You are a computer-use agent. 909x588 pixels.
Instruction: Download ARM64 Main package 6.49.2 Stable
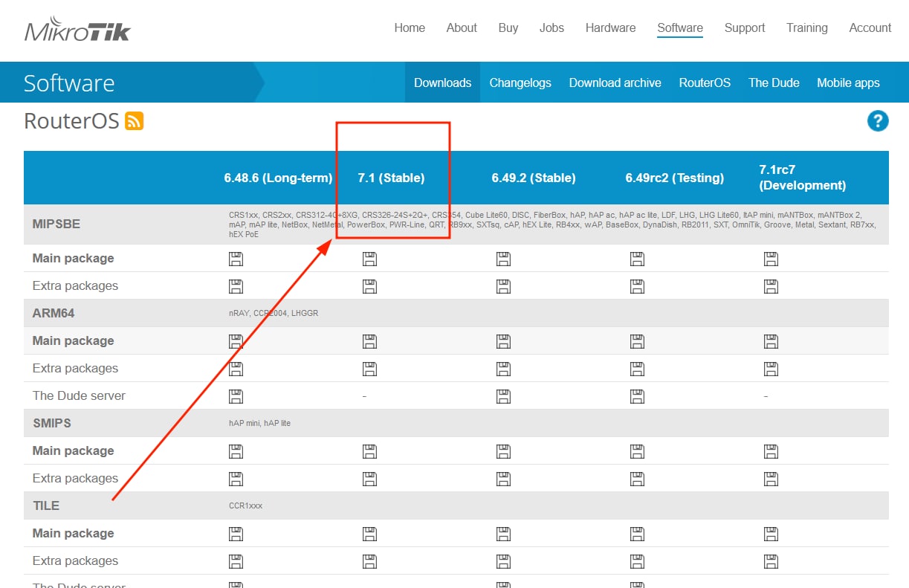pyautogui.click(x=503, y=341)
